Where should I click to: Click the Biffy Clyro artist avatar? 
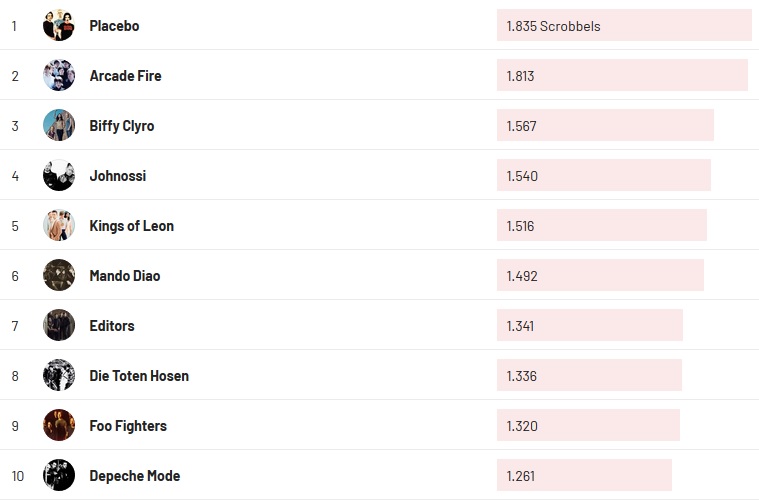(59, 126)
